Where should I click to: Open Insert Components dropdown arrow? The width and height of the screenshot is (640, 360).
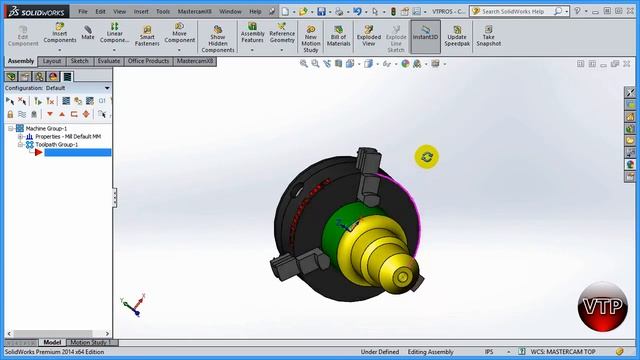(x=60, y=50)
